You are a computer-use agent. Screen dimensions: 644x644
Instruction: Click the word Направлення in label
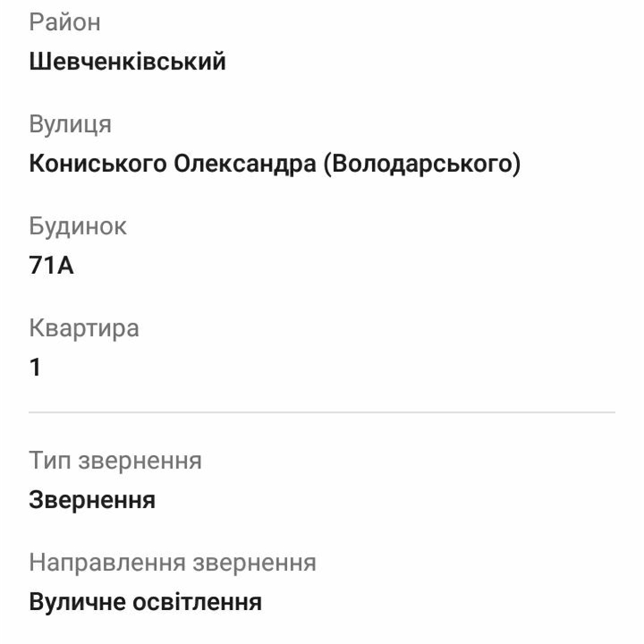click(x=107, y=562)
